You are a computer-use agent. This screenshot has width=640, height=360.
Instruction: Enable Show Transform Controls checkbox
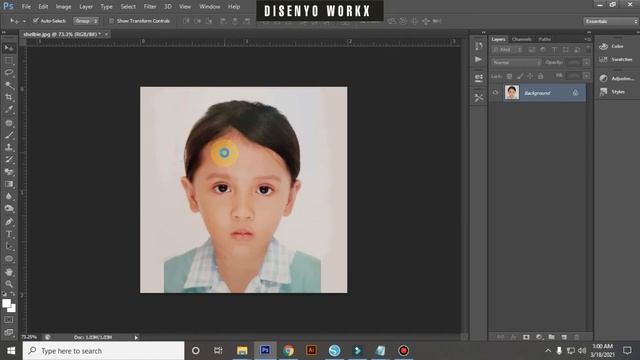coord(111,21)
